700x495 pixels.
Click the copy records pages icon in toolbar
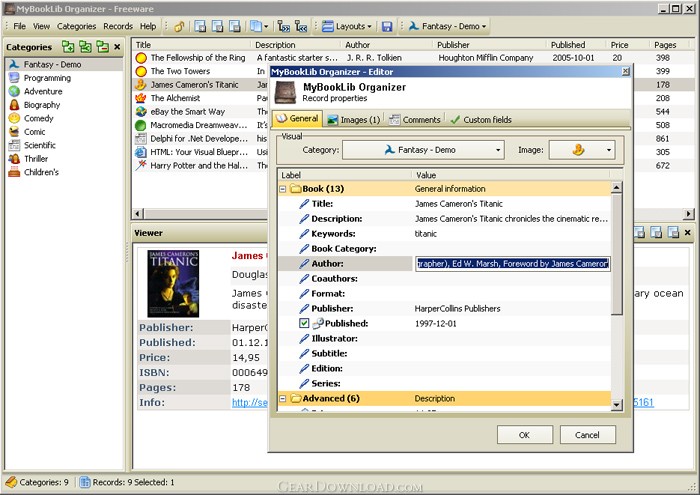(x=255, y=27)
